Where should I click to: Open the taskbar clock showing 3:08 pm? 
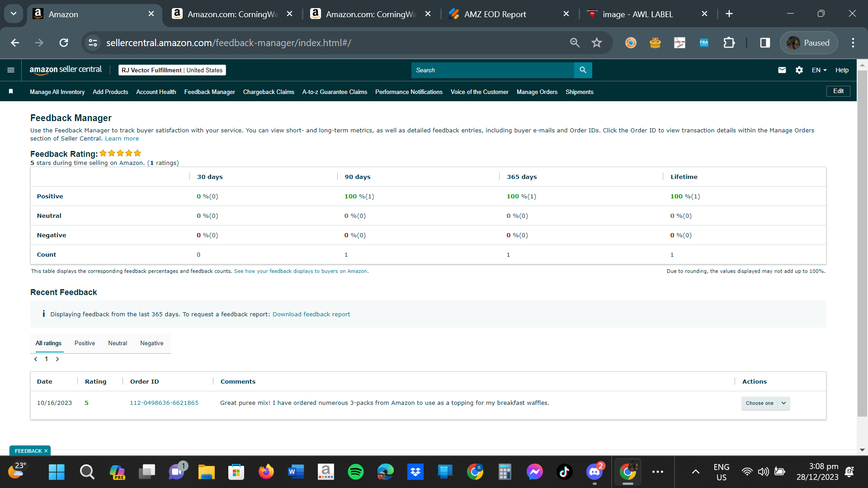[817, 472]
